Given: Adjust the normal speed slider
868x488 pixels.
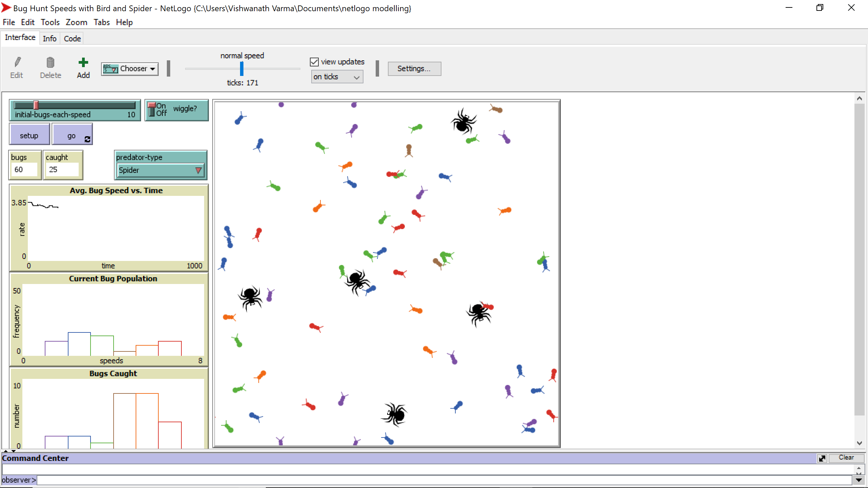Looking at the screenshot, I should [241, 68].
